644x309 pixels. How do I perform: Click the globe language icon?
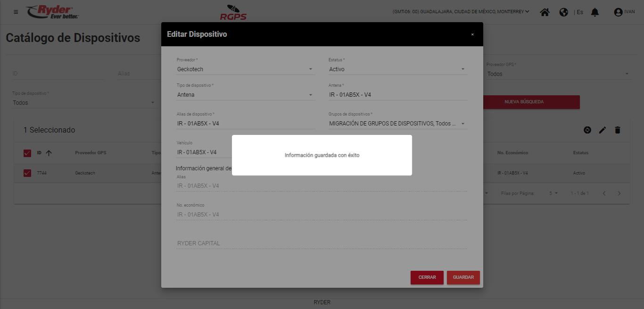(x=563, y=12)
